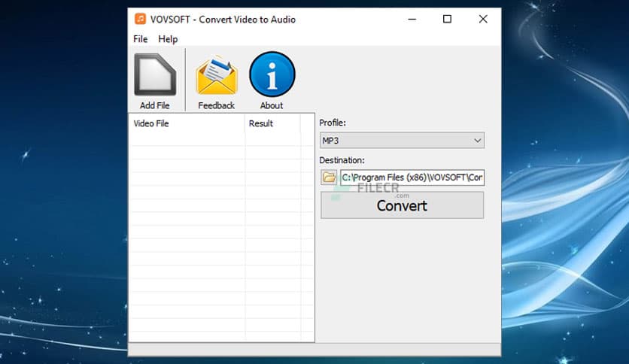Expand the Profile MP3 dropdown
Screen dimensions: 629x364
point(402,141)
